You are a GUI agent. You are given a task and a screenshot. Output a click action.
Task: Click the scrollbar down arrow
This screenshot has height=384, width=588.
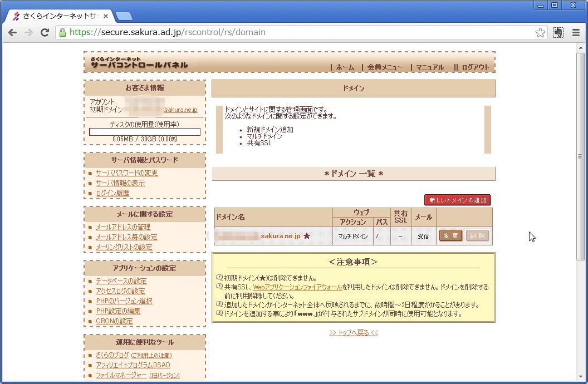581,377
